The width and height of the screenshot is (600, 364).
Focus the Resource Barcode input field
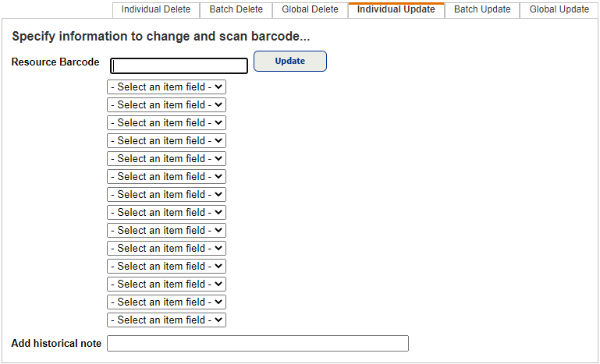coord(179,66)
